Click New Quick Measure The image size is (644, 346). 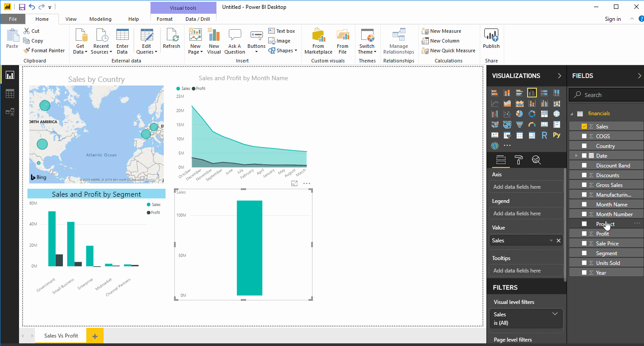point(449,51)
